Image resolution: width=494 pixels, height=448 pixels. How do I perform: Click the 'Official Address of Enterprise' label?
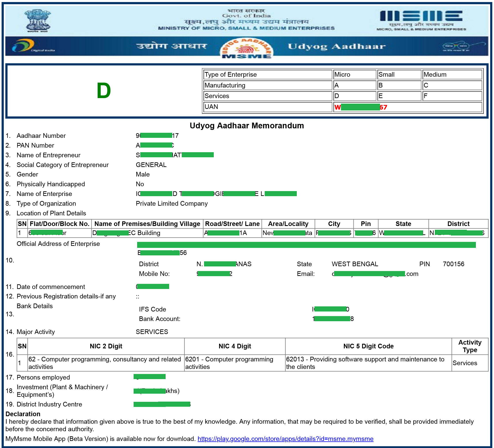(58, 244)
